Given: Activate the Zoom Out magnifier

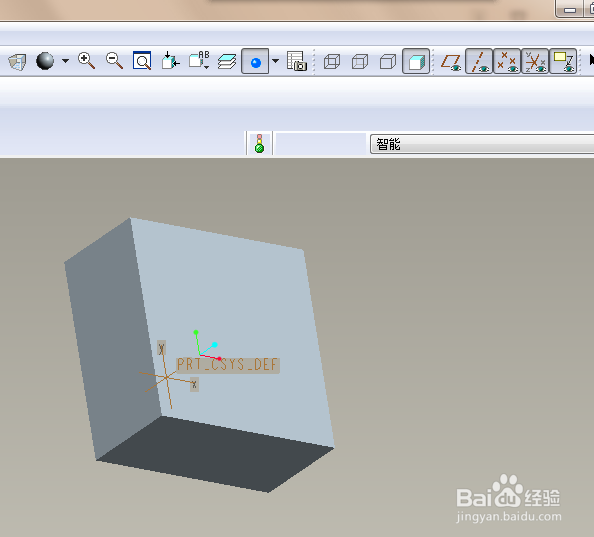Looking at the screenshot, I should pyautogui.click(x=114, y=61).
